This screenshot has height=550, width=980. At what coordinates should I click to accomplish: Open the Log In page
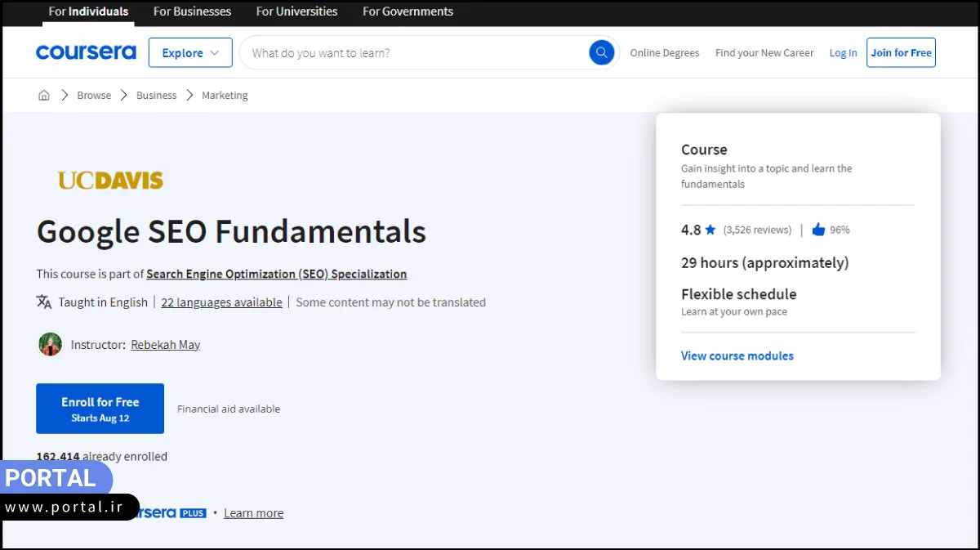click(x=843, y=52)
